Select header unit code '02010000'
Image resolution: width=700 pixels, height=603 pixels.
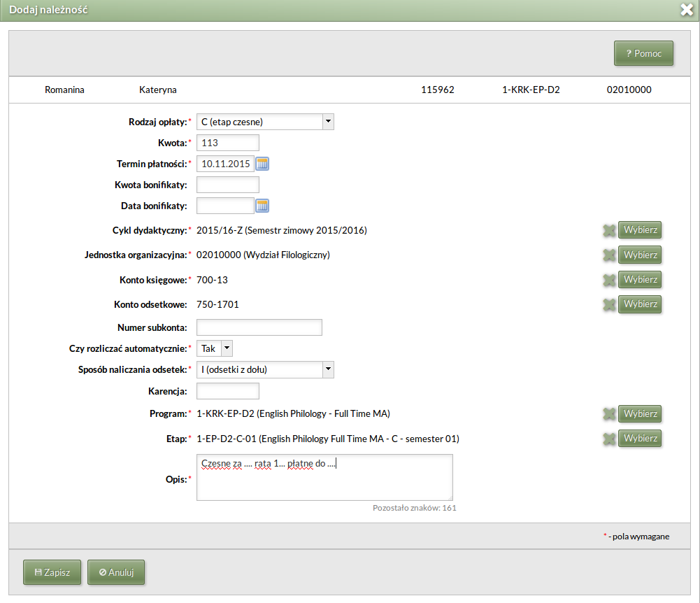click(x=629, y=90)
